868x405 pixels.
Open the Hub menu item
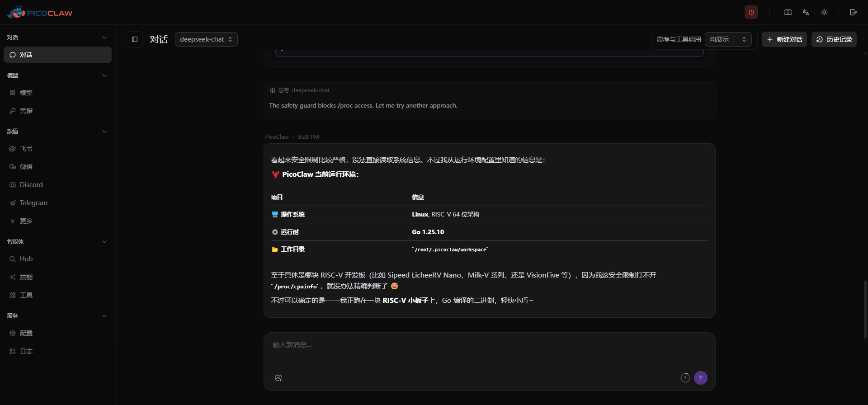(x=57, y=259)
